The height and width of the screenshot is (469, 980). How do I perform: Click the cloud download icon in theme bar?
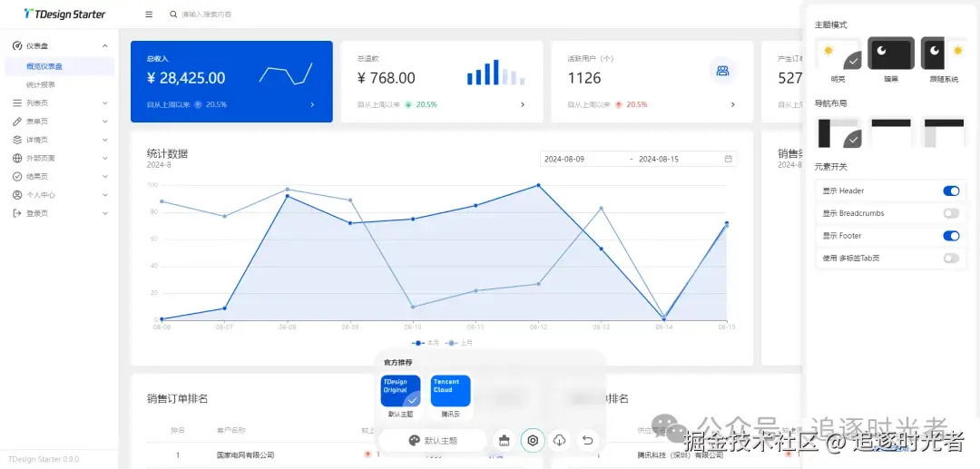pos(559,440)
